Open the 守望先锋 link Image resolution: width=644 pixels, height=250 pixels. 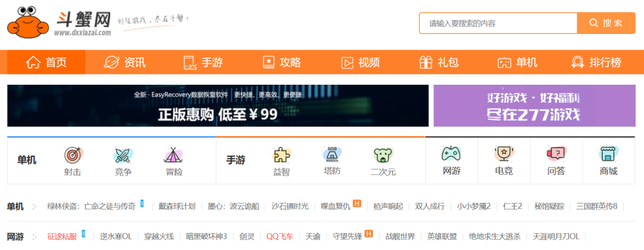coord(347,237)
